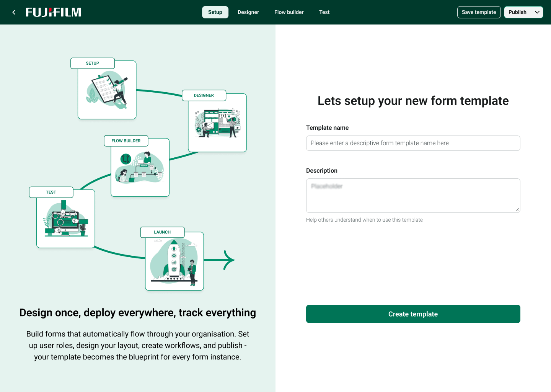Switch to the Test tab

[x=324, y=12]
